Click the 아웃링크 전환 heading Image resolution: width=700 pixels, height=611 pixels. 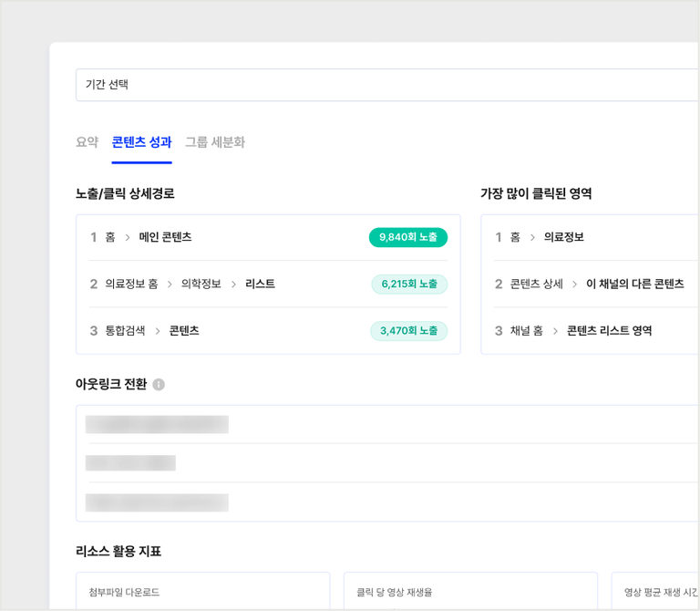click(x=111, y=384)
